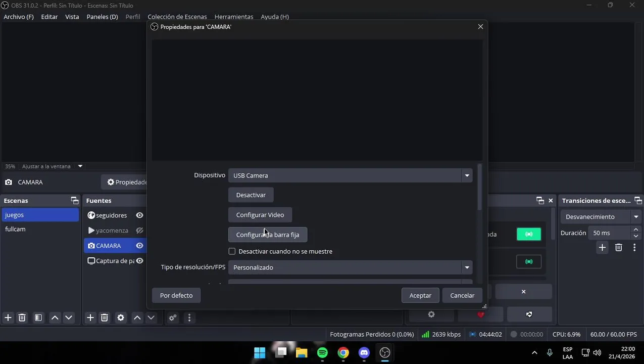
Task: Click the red heart button in controls
Action: point(480,314)
